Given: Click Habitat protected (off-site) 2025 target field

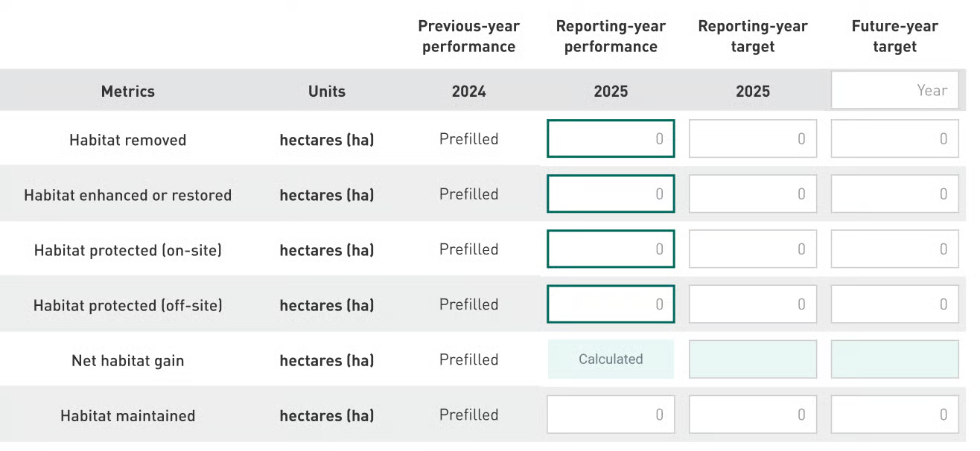Looking at the screenshot, I should click(x=753, y=304).
